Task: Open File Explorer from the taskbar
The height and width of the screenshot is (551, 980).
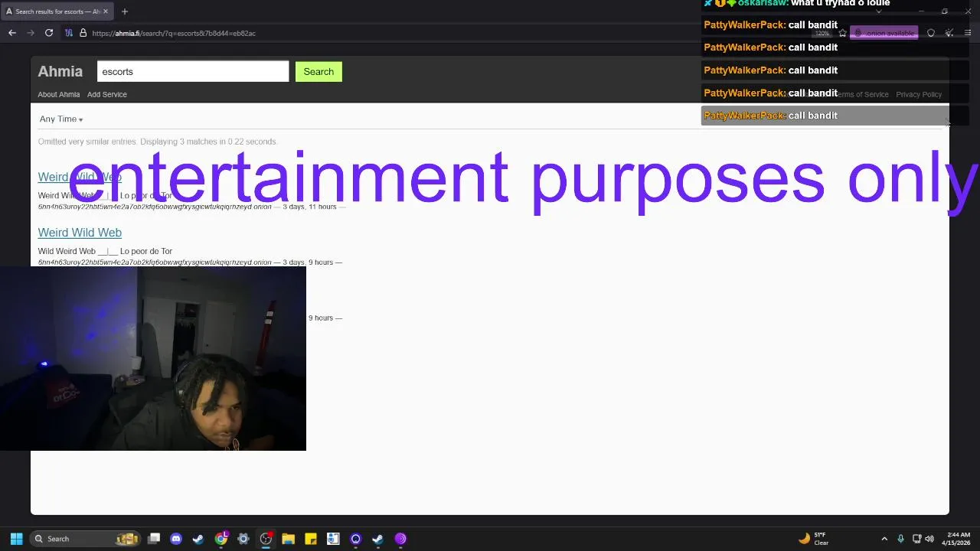Action: [288, 539]
